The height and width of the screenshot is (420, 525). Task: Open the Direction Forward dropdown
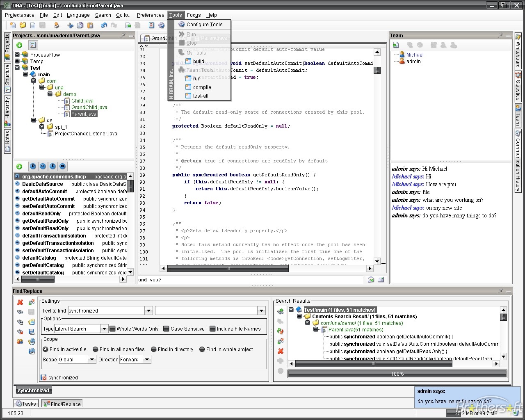pyautogui.click(x=147, y=360)
